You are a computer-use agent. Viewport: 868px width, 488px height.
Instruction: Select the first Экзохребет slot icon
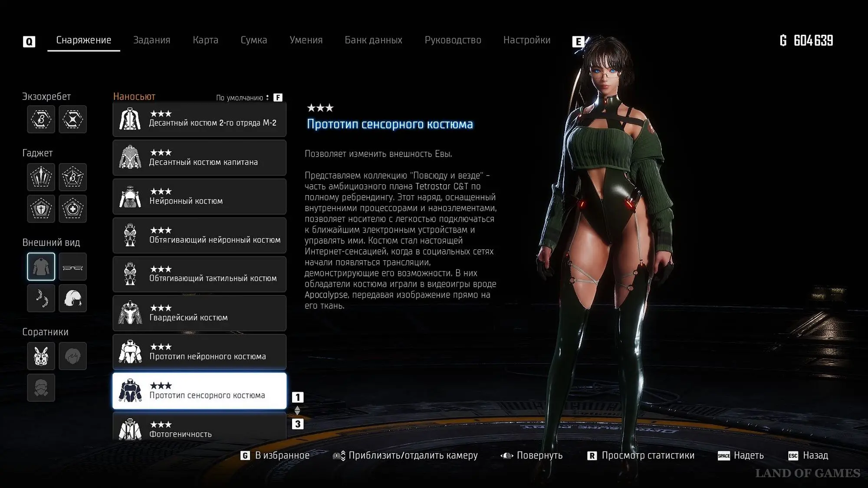[41, 119]
